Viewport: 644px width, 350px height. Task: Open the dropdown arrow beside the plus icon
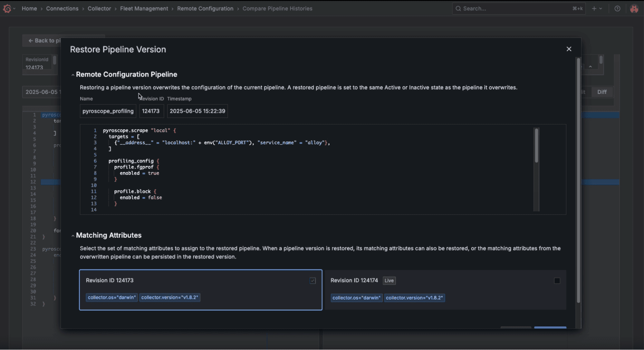click(601, 8)
